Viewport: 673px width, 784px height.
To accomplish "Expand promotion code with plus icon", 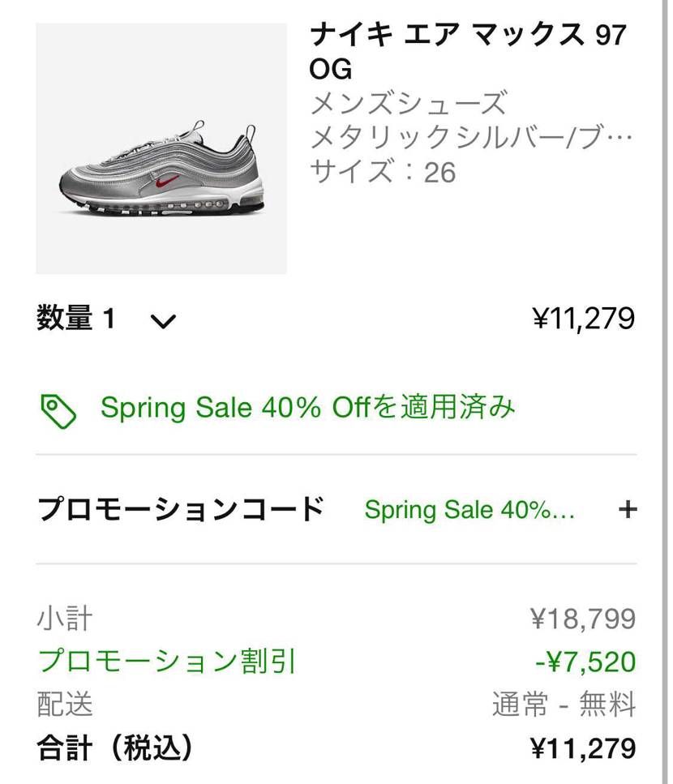I will tap(628, 509).
